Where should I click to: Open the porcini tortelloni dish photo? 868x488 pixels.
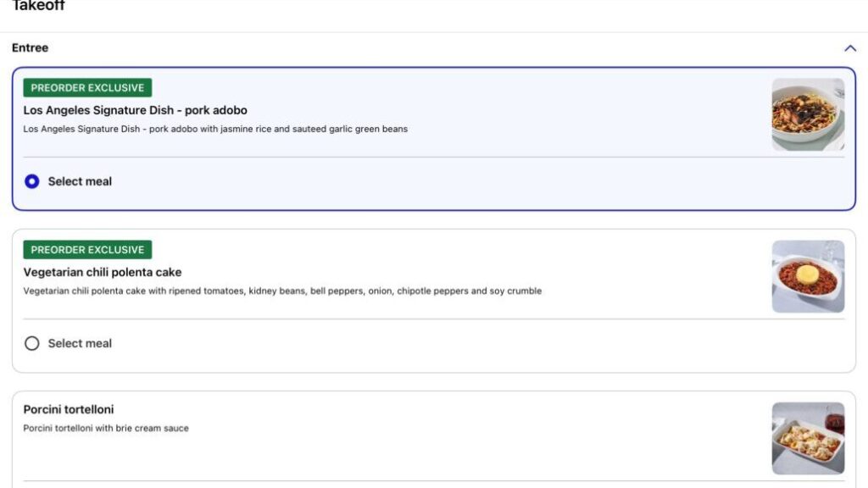pos(807,438)
